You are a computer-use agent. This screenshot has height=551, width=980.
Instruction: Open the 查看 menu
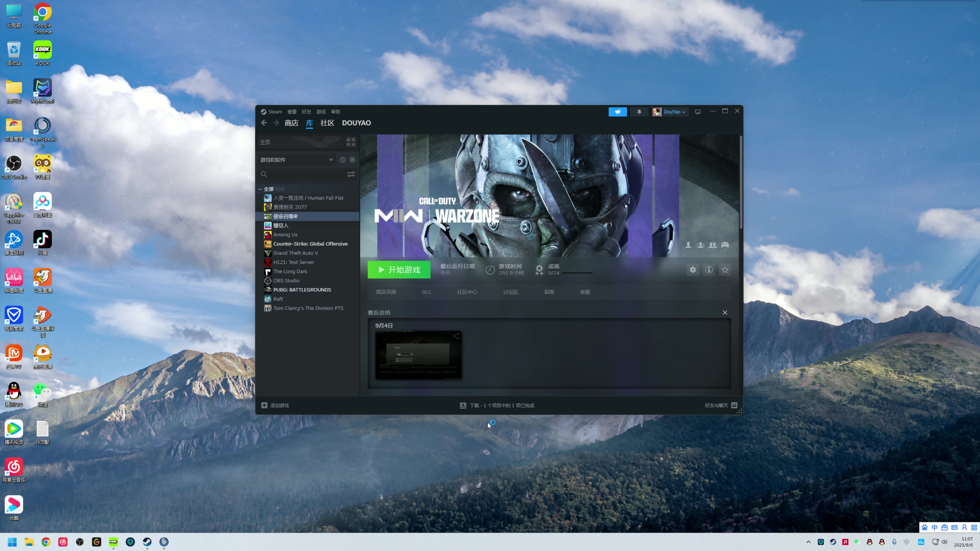[x=292, y=112]
